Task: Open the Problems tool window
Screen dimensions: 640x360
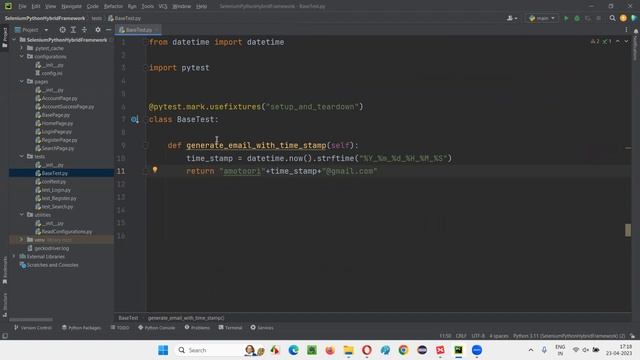Action: (x=197, y=328)
